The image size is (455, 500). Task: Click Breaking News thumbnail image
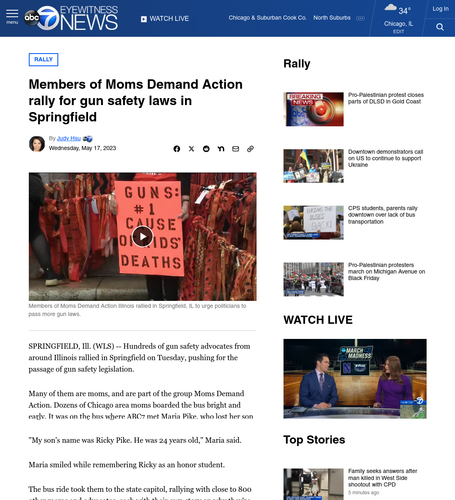pyautogui.click(x=313, y=109)
